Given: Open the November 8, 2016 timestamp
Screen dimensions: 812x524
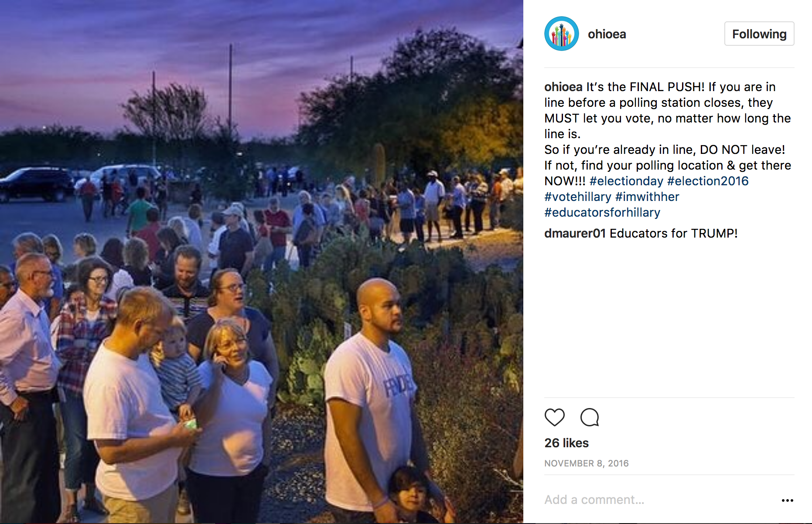Looking at the screenshot, I should [x=586, y=463].
